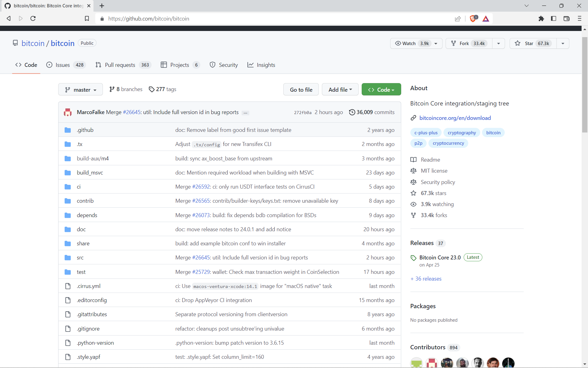588x368 pixels.
Task: Expand the Add file dropdown
Action: 340,89
